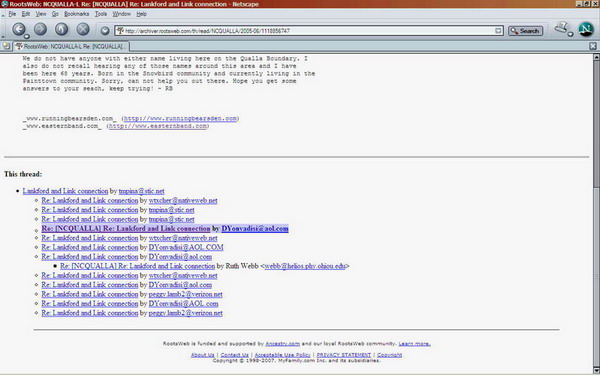Click the Netscape N logo icon
The height and width of the screenshot is (375, 600).
click(586, 29)
